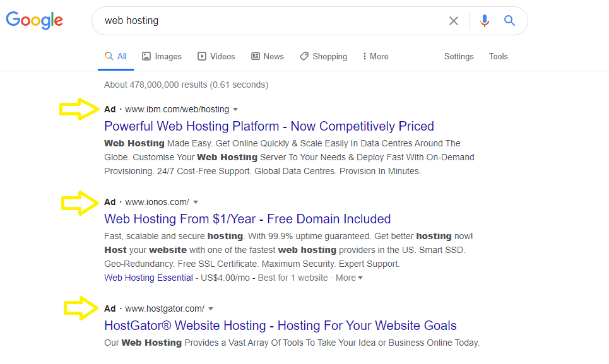This screenshot has height=364, width=609.
Task: Click the US$4.00/mo price text
Action: [x=225, y=278]
